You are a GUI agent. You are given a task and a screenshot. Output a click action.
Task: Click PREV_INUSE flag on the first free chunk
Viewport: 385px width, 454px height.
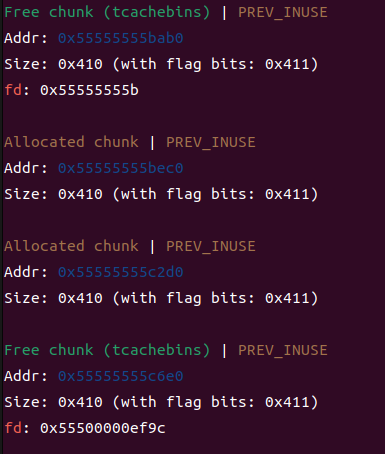(283, 13)
